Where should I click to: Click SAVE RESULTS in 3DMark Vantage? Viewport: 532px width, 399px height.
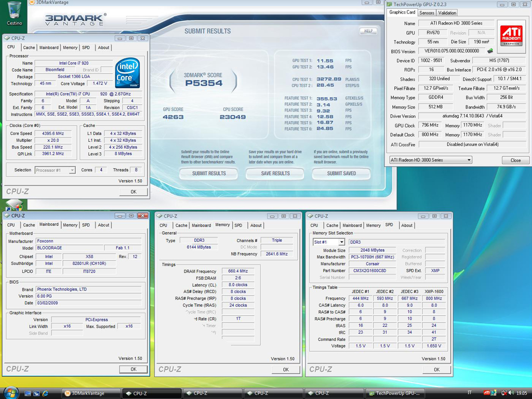click(275, 174)
